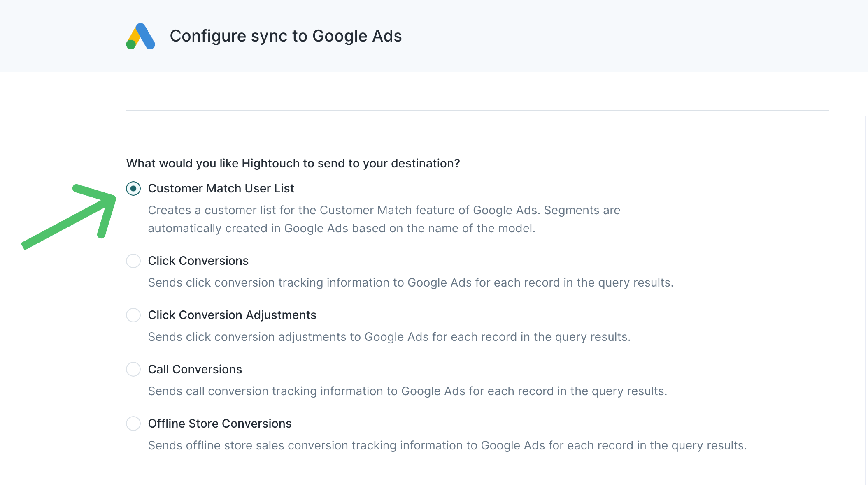This screenshot has width=868, height=493.
Task: Select the Customer Match User List radio button
Action: point(133,189)
